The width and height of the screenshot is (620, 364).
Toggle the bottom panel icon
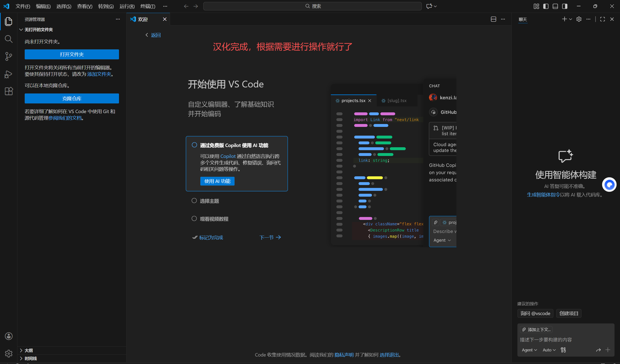click(x=555, y=6)
